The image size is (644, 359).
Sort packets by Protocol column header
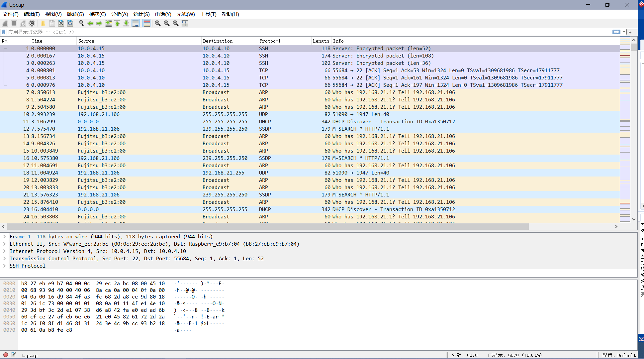284,41
